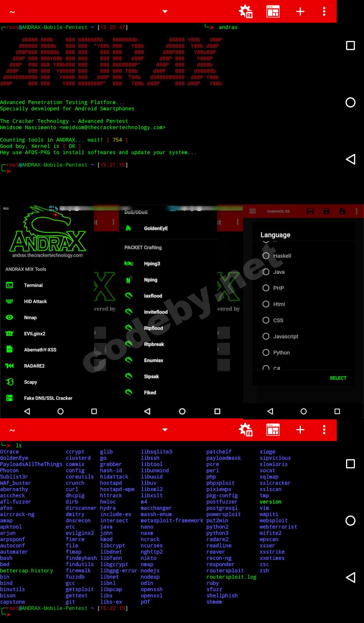Expand session dropdown arrow above the andrax banner
The height and width of the screenshot is (623, 364).
(x=165, y=12)
